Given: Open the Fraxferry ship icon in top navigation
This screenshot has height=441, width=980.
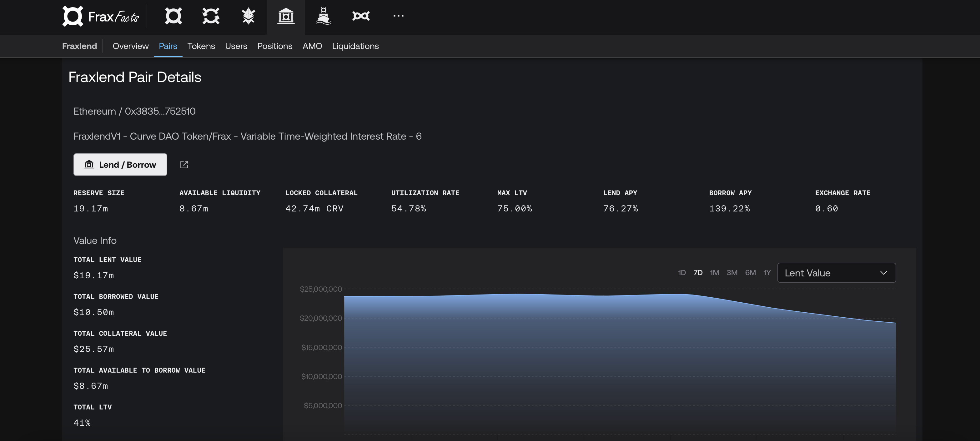Looking at the screenshot, I should pyautogui.click(x=323, y=16).
